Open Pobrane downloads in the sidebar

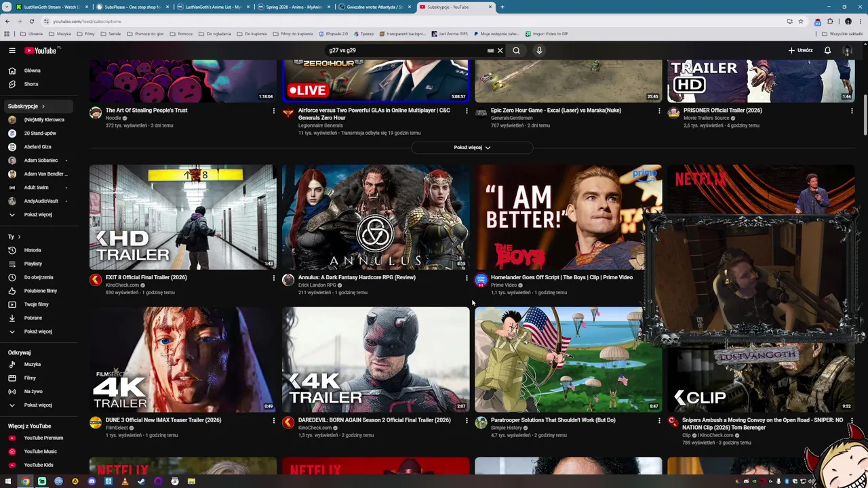[38, 318]
